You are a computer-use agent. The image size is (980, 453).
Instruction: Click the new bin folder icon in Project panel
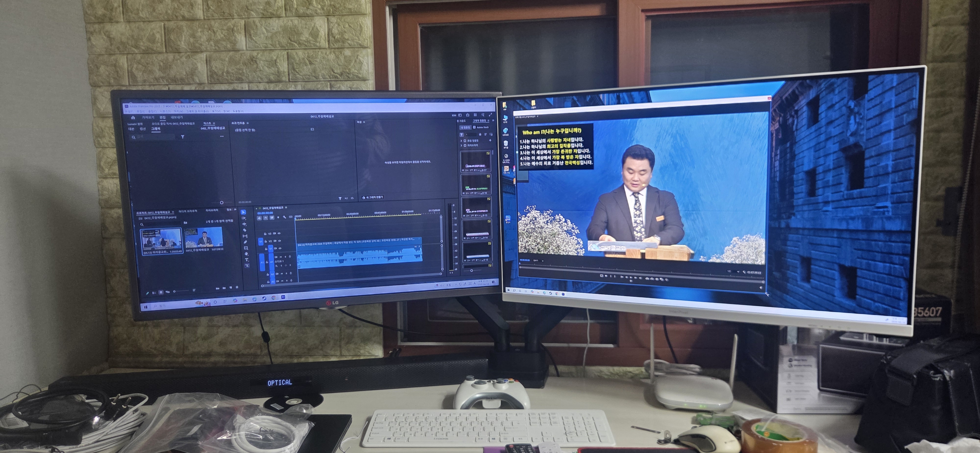tap(224, 288)
